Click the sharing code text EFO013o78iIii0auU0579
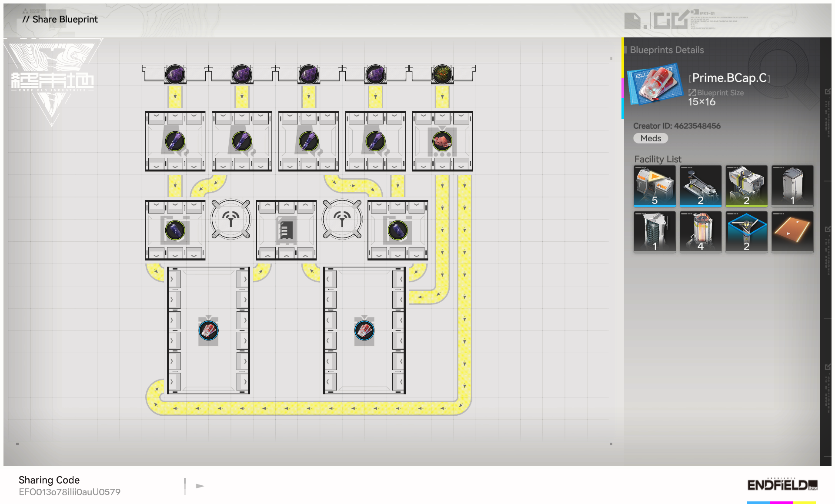Image resolution: width=835 pixels, height=504 pixels. (x=70, y=492)
